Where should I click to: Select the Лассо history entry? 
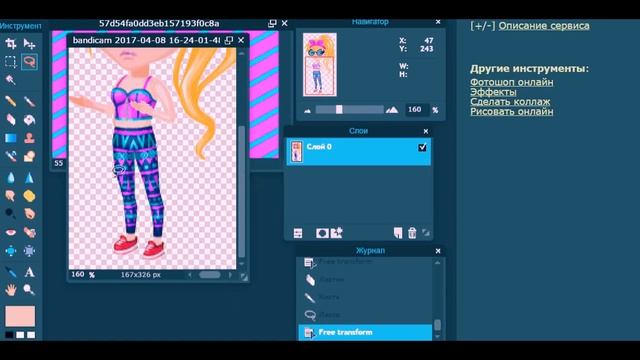(x=365, y=315)
